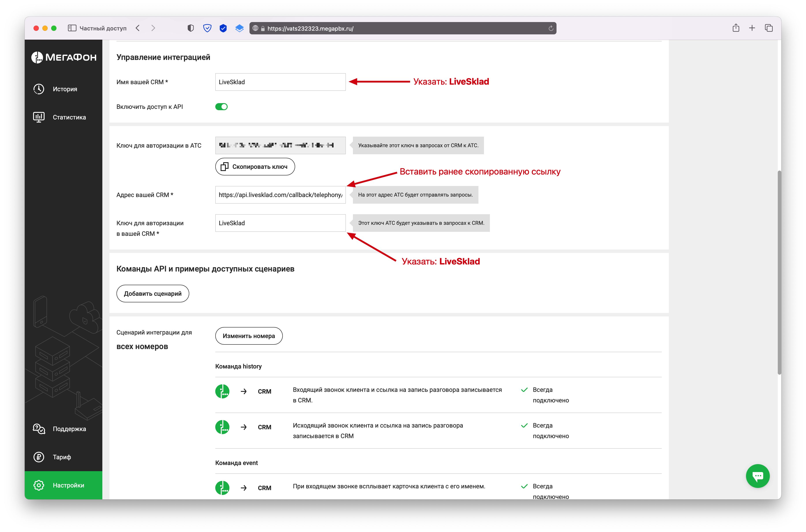Screen dimensions: 806x532
Task: Click the Имя вашей CRM field
Action: click(280, 82)
